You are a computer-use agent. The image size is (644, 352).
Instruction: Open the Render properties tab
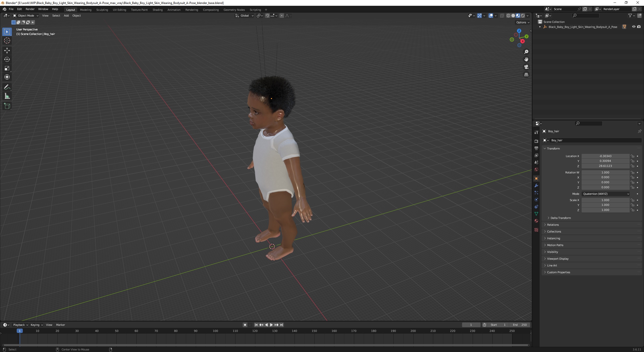click(x=536, y=141)
